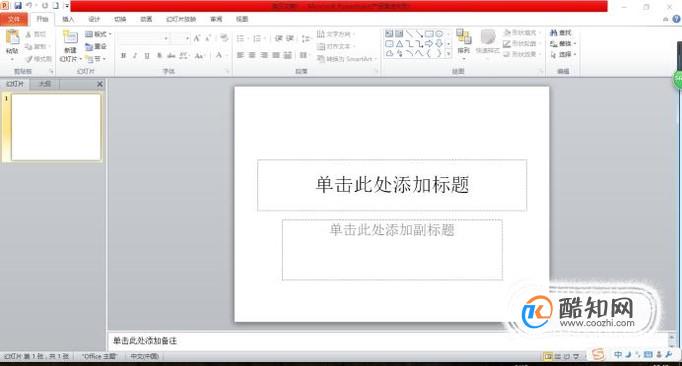This screenshot has height=366, width=682.
Task: Switch to the 视图 (View) ribbon tab
Action: click(x=242, y=19)
